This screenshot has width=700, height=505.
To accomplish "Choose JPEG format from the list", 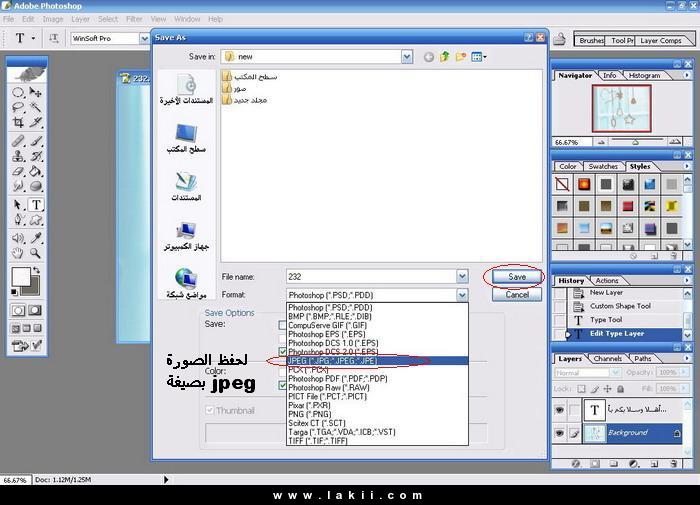I will (377, 361).
